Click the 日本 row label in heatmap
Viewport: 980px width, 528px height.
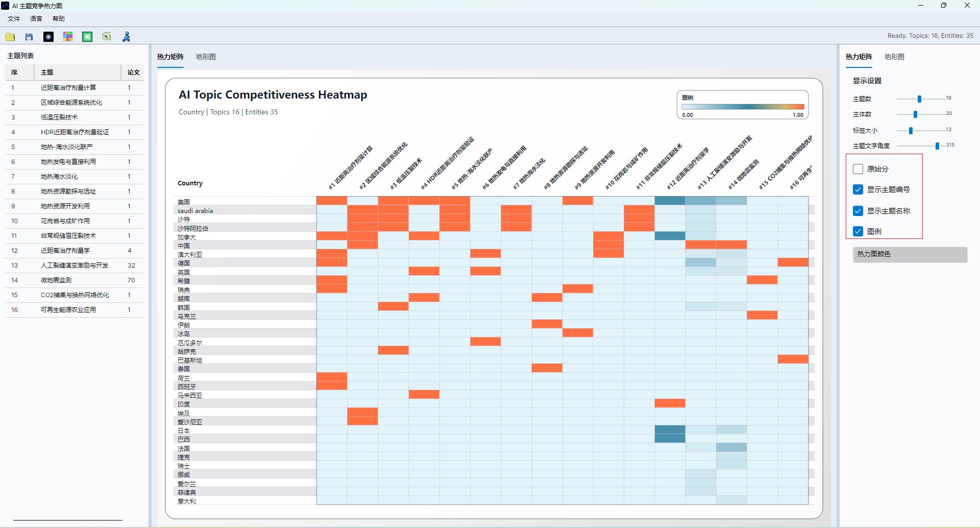(x=184, y=431)
